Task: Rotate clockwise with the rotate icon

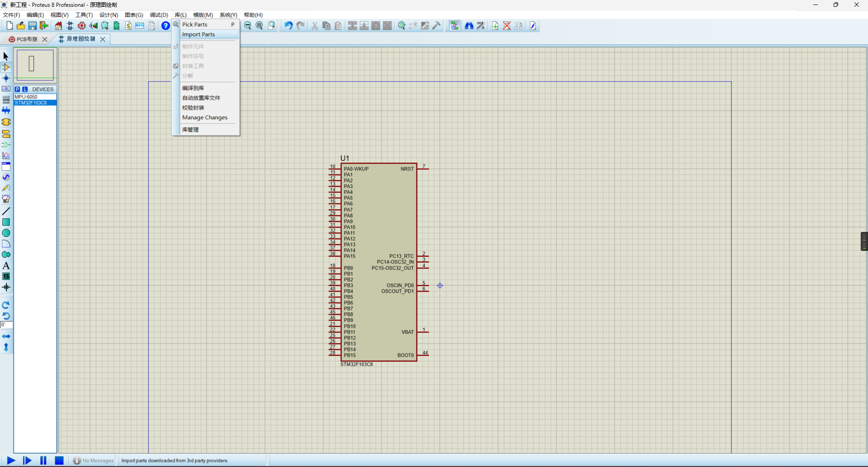Action: click(6, 305)
